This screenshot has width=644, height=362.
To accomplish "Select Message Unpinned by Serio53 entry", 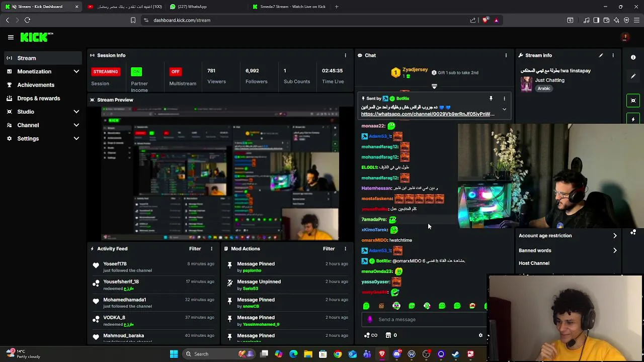I will coord(287,285).
